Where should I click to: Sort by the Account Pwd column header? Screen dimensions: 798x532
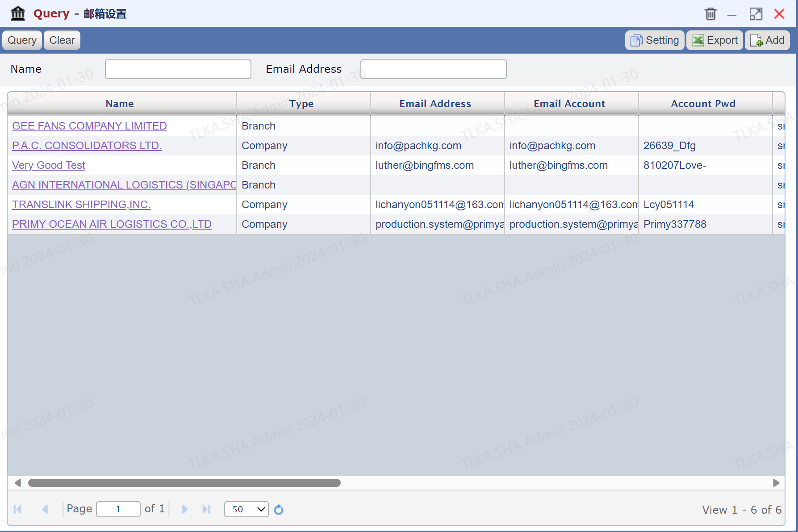(706, 104)
